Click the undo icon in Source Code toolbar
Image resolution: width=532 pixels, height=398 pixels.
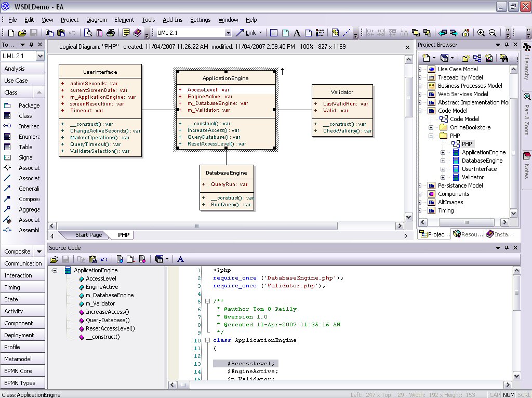104,260
